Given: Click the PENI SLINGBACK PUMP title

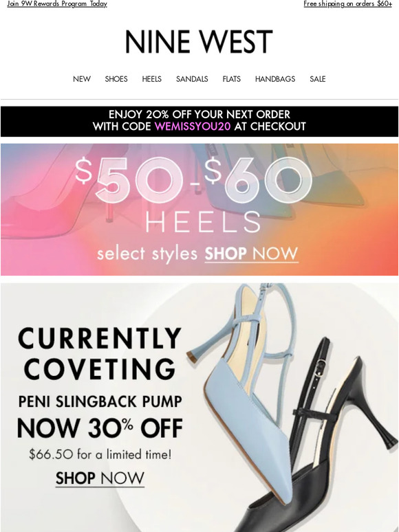Looking at the screenshot, I should click(x=100, y=401).
